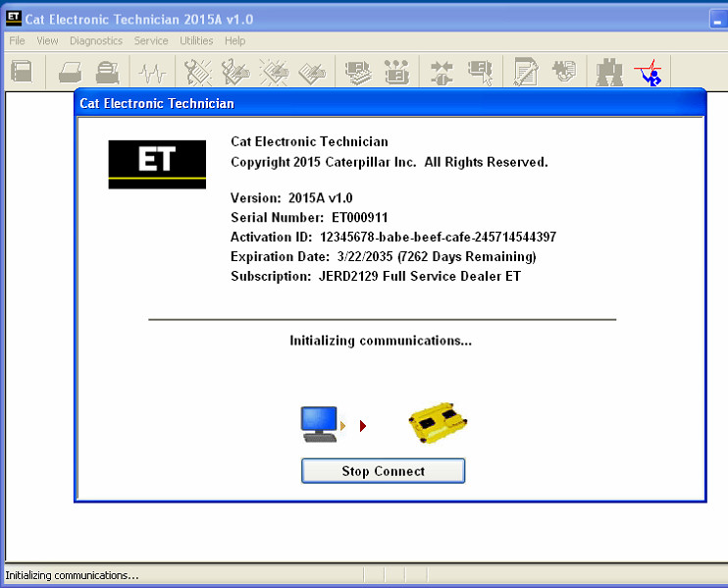Open the Help menu

coord(234,41)
